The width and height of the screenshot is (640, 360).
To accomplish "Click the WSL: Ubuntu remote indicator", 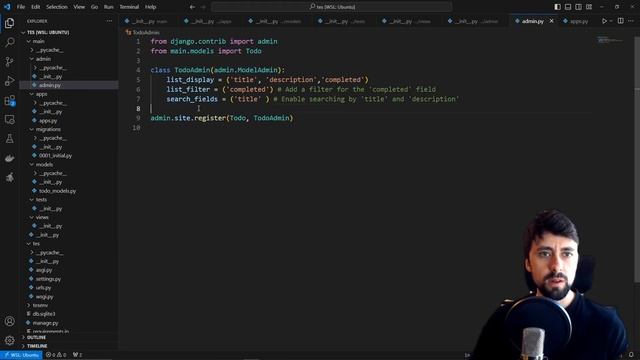I will [x=21, y=355].
